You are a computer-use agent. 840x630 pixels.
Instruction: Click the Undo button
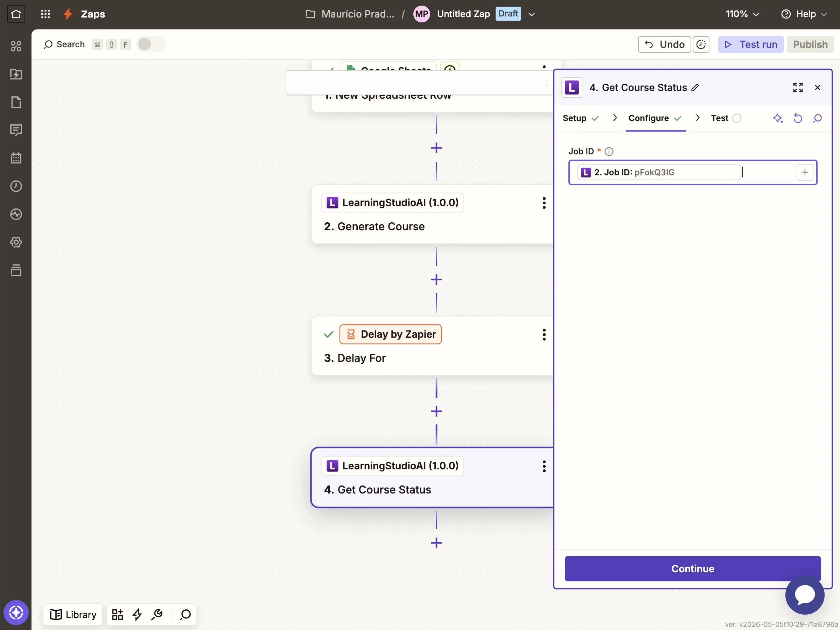(664, 44)
